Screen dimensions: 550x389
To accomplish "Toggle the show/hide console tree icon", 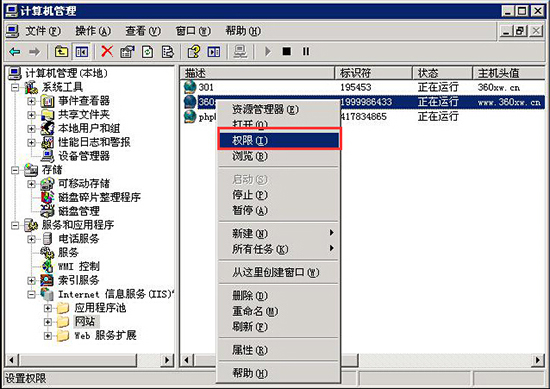I will tap(81, 52).
